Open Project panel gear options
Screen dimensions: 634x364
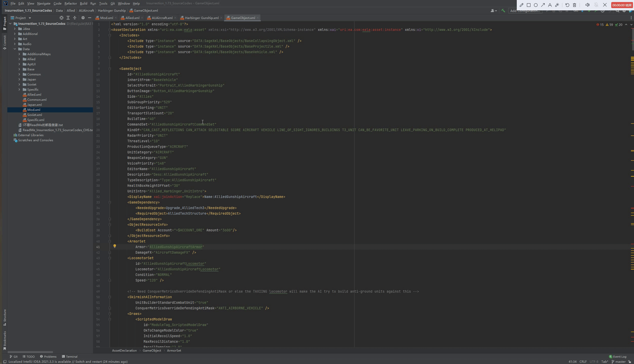point(83,18)
